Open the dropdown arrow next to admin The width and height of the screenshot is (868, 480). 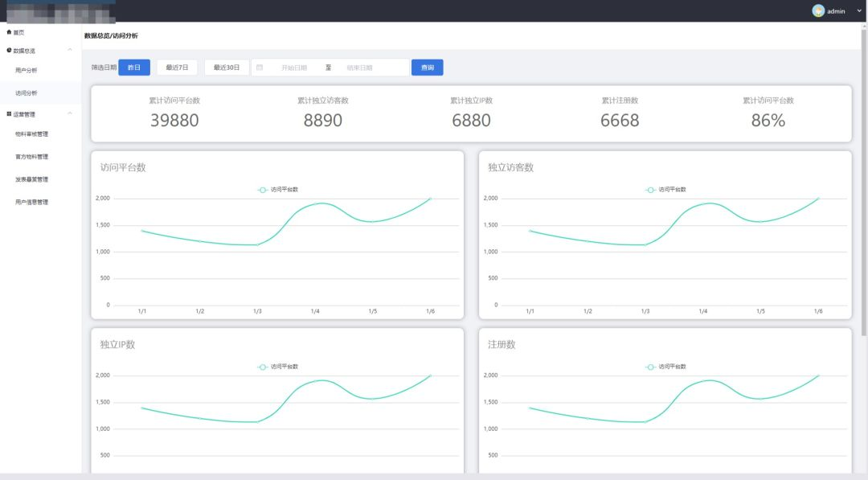(859, 11)
